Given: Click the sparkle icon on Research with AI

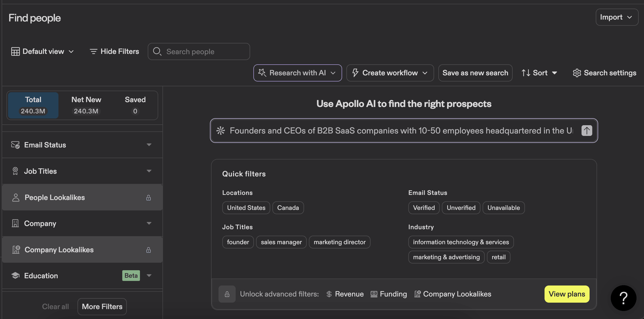Looking at the screenshot, I should pos(262,73).
